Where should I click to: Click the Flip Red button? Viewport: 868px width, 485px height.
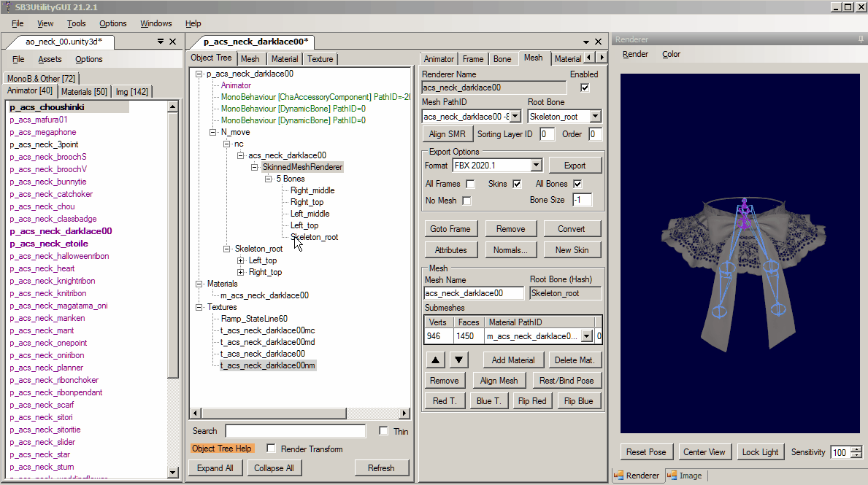[x=532, y=401]
